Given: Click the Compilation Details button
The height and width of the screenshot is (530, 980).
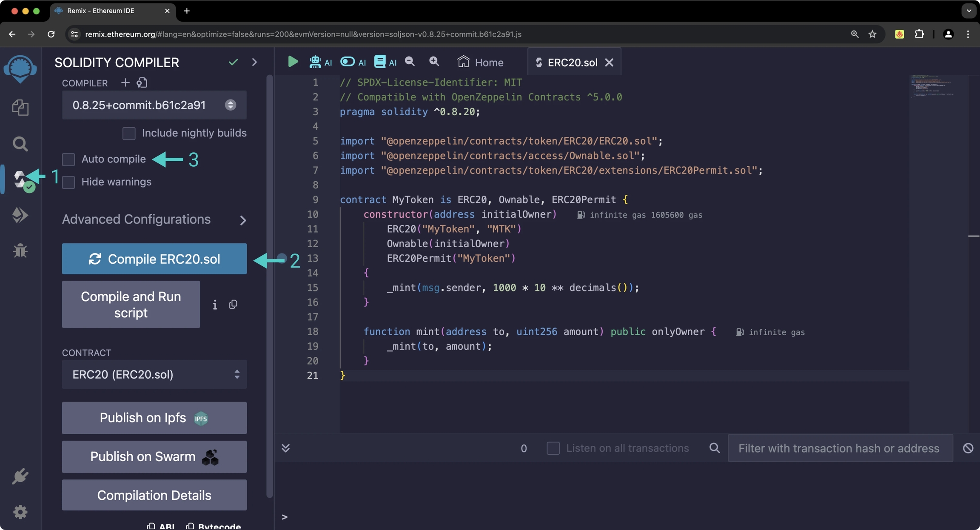Looking at the screenshot, I should [x=154, y=495].
